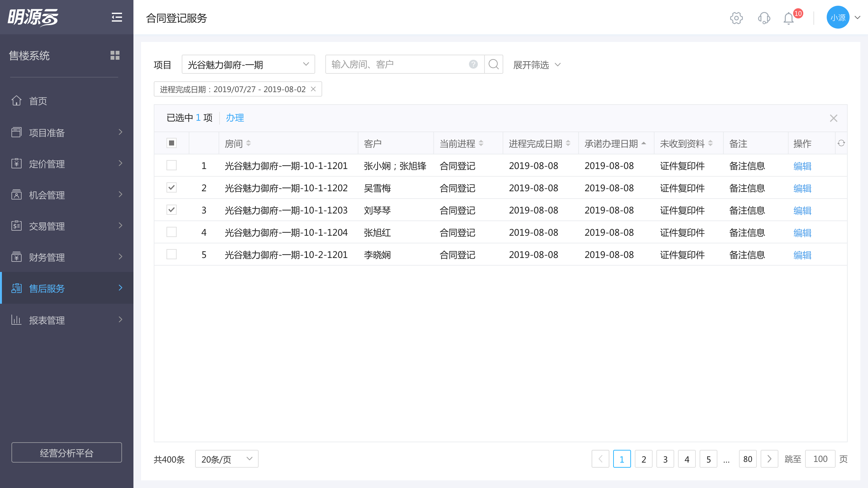The width and height of the screenshot is (868, 488).
Task: Open the 机会管理 menu item
Action: pos(67,195)
